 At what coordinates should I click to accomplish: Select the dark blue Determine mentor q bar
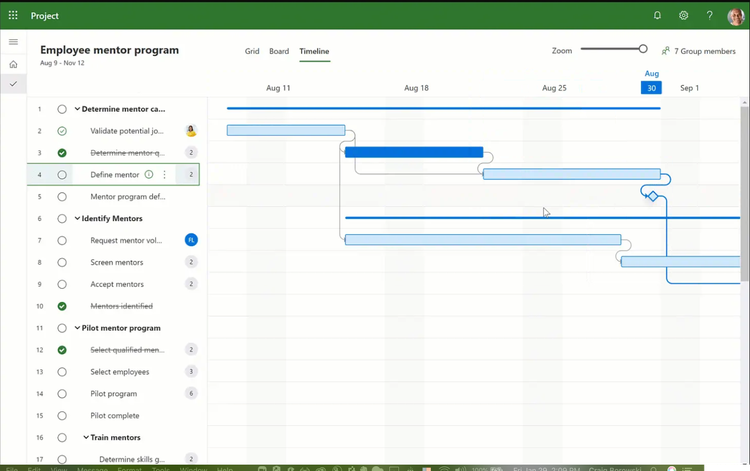[414, 152]
